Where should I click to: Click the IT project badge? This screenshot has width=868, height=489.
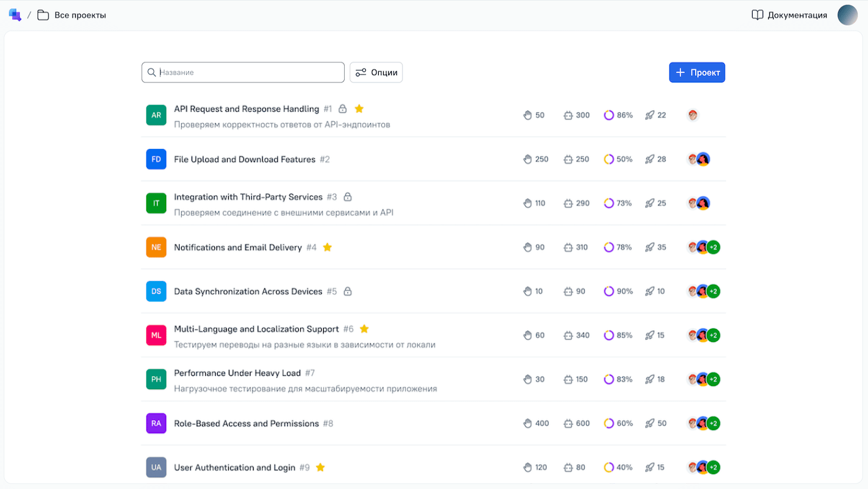[x=156, y=203]
